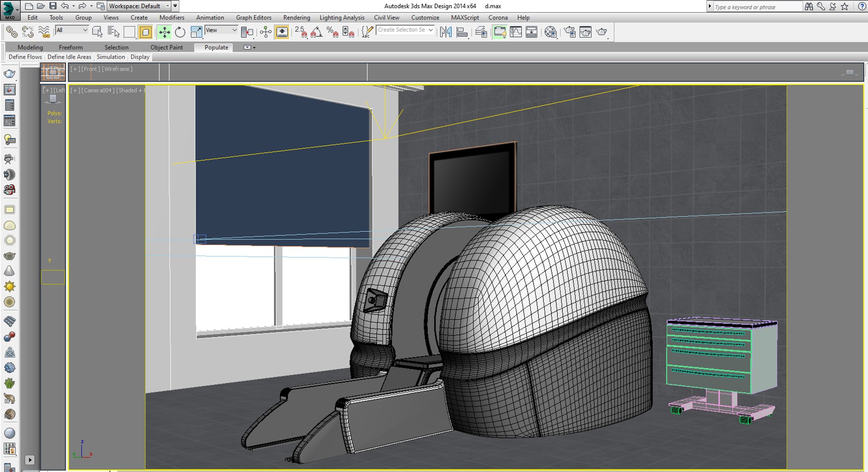868x472 pixels.
Task: Open Curve Editor from toolbar
Action: 516,32
